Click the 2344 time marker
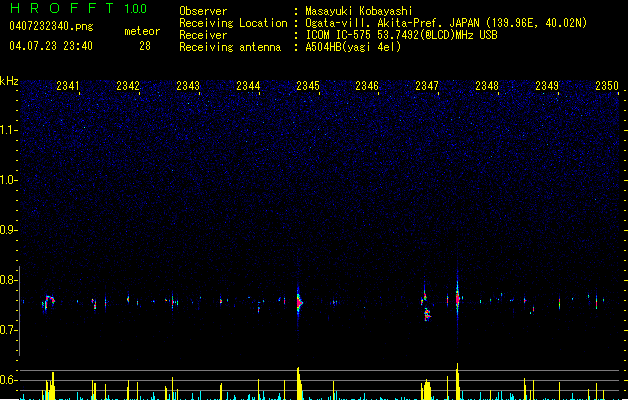The height and width of the screenshot is (400, 629). [x=248, y=86]
